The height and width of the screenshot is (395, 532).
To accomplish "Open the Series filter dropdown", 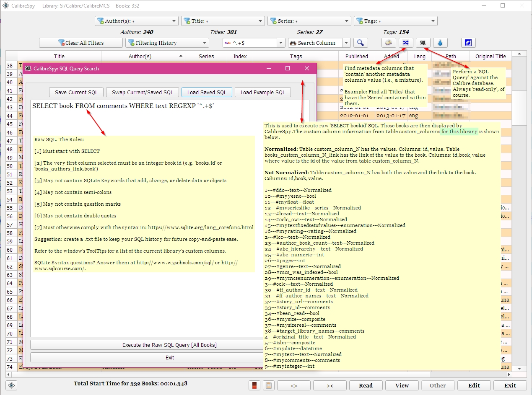I will 309,21.
